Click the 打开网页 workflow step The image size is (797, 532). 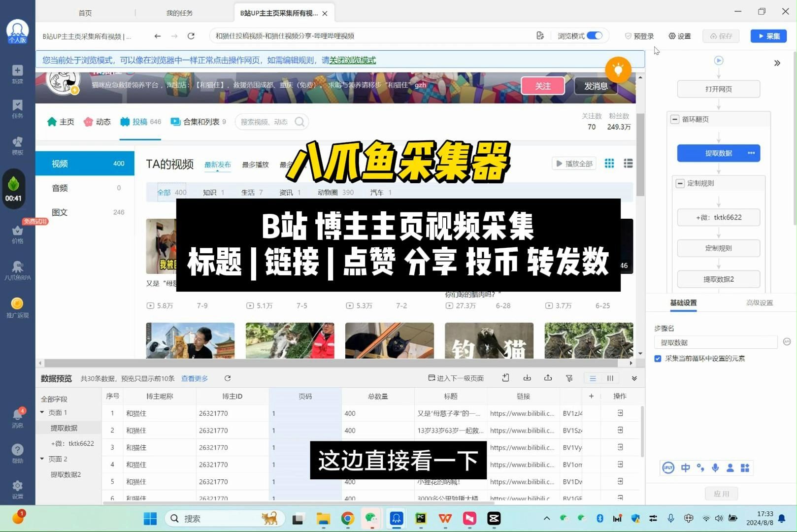pos(718,89)
